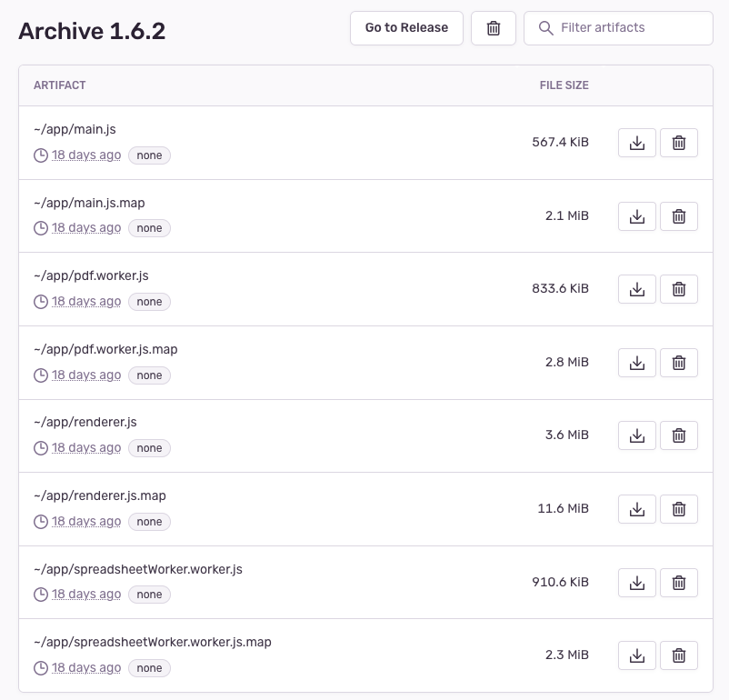Download the pdf.worker.js artifact
The height and width of the screenshot is (700, 729).
click(x=636, y=289)
